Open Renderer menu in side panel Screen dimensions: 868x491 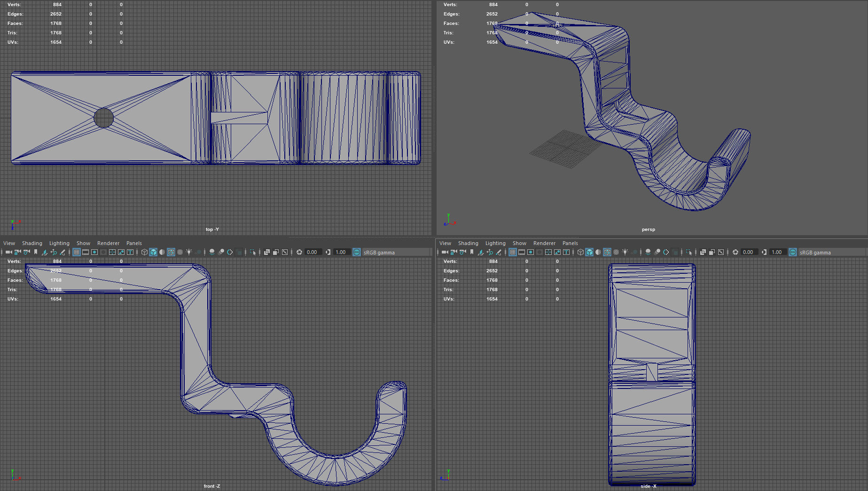click(544, 243)
